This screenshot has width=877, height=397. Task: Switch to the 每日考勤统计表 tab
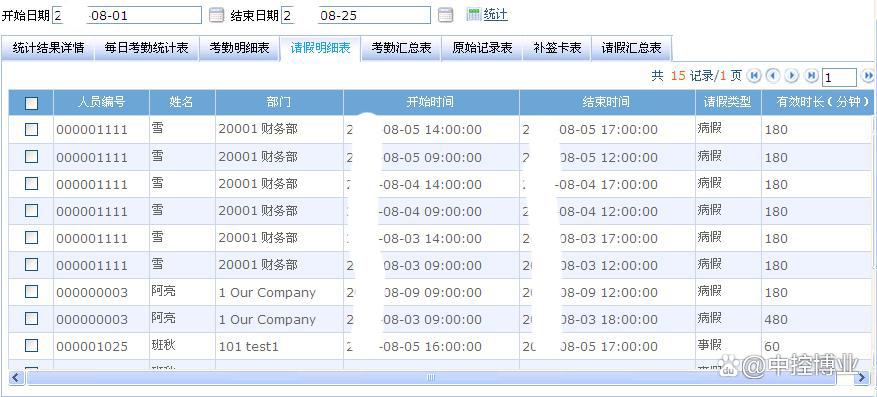(x=147, y=48)
